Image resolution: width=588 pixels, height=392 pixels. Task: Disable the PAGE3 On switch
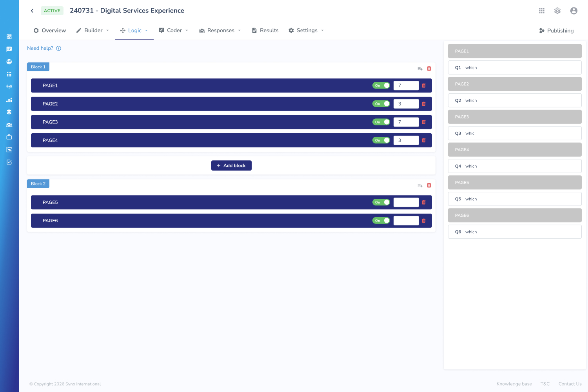[381, 122]
